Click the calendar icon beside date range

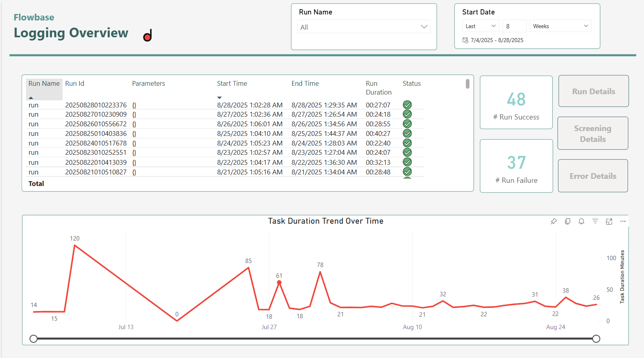coord(465,40)
